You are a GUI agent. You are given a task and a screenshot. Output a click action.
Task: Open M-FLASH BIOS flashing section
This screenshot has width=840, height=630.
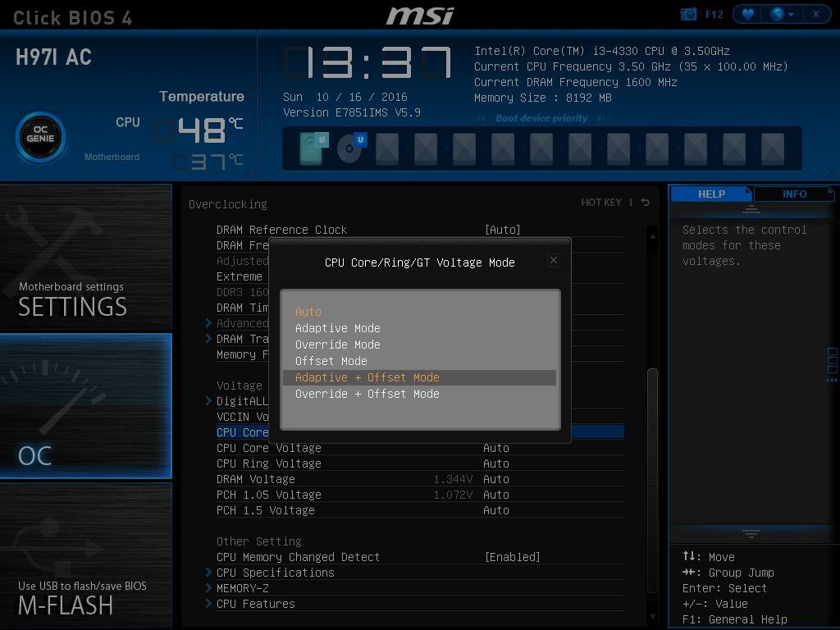[x=85, y=555]
